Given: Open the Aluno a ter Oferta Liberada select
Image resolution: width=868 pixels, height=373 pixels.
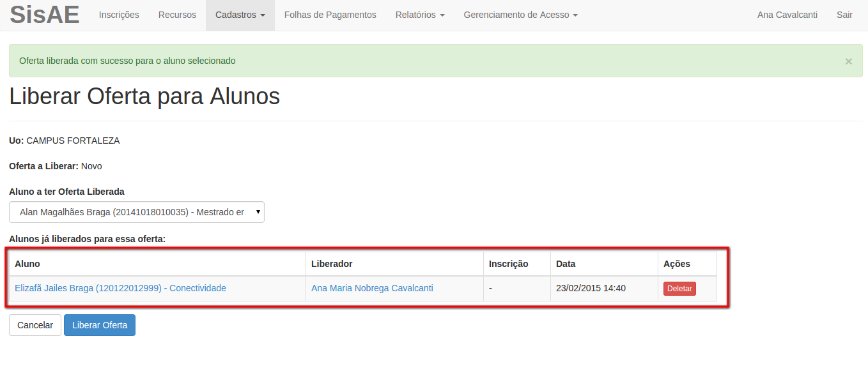Looking at the screenshot, I should [x=137, y=212].
